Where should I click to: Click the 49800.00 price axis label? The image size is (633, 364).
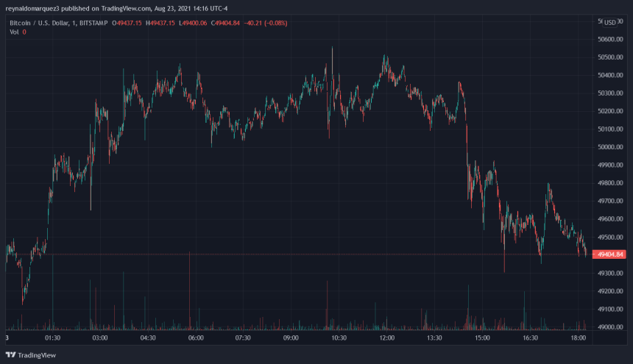click(610, 183)
